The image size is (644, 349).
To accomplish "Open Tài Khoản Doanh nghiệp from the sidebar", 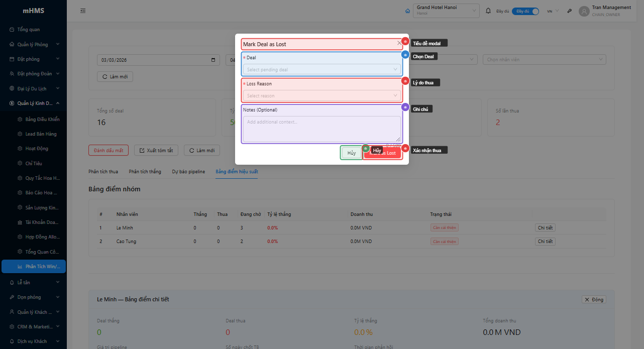I will pos(40,222).
